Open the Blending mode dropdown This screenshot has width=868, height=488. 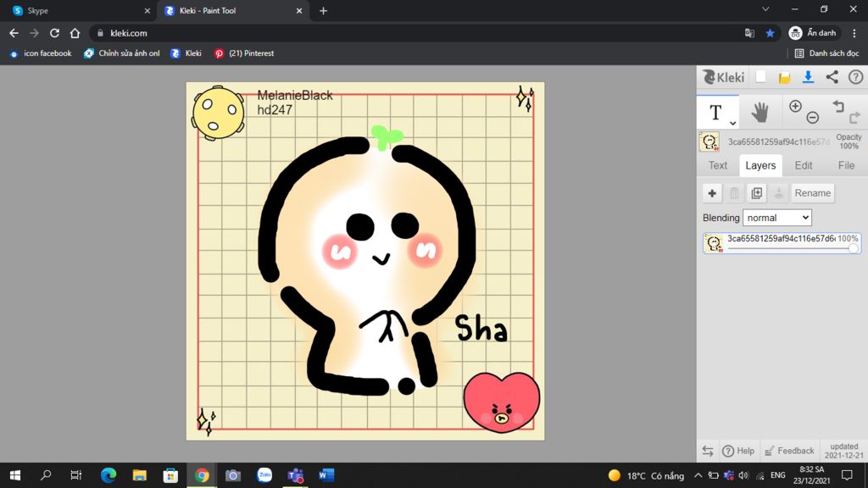(x=776, y=218)
